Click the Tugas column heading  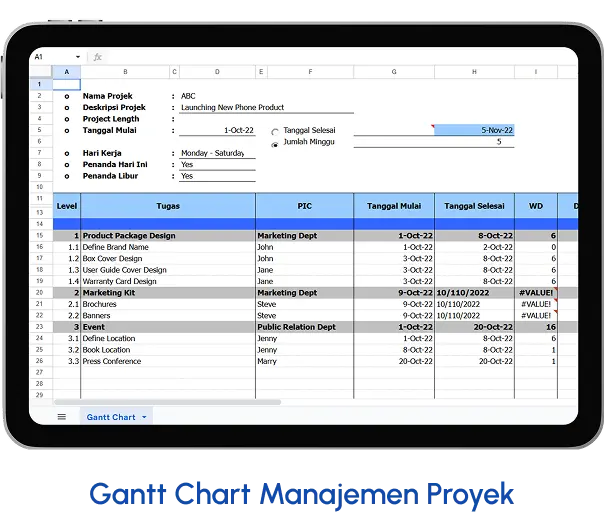click(x=167, y=205)
